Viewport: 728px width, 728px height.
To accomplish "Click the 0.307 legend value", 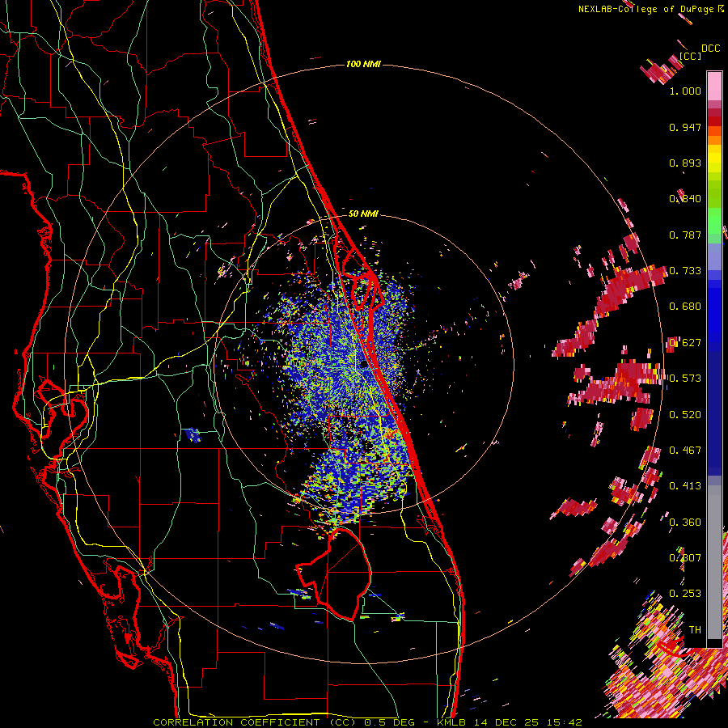I will pos(685,558).
